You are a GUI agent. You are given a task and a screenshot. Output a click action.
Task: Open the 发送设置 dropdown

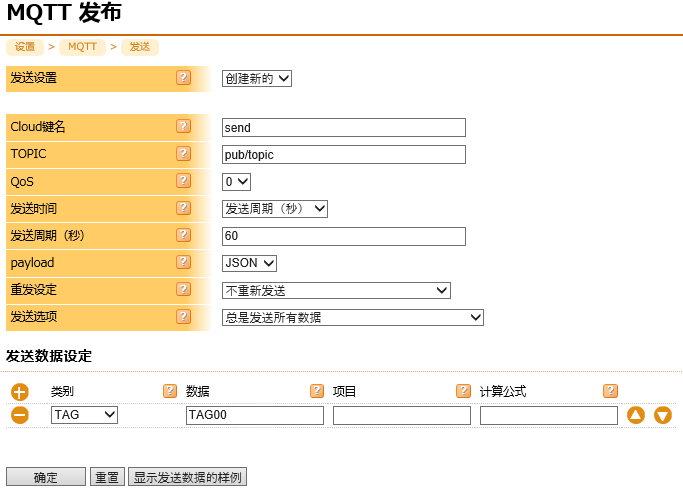tap(256, 78)
